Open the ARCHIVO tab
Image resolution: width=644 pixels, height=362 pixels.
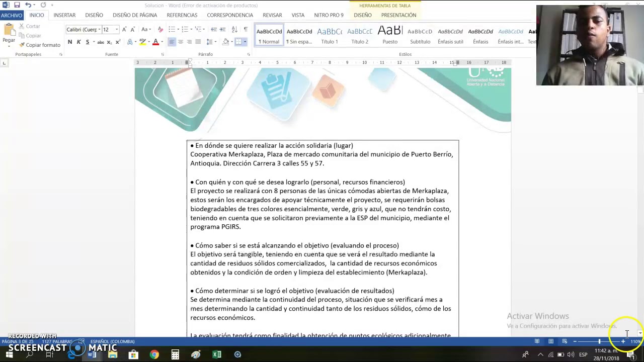(x=12, y=15)
